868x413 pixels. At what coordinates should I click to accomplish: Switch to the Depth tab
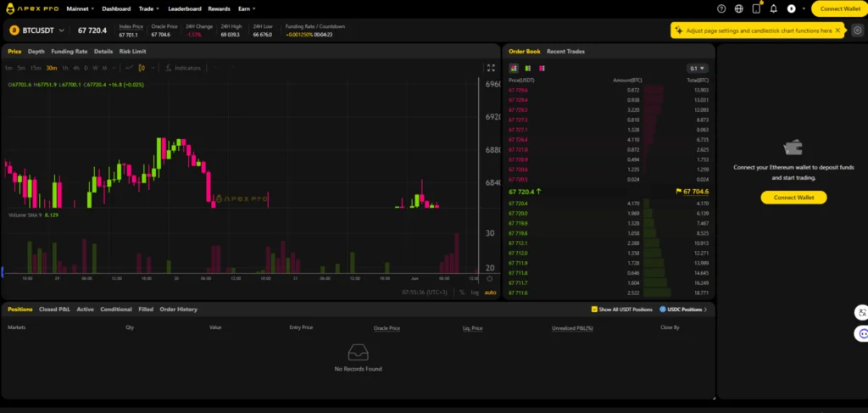pyautogui.click(x=36, y=52)
